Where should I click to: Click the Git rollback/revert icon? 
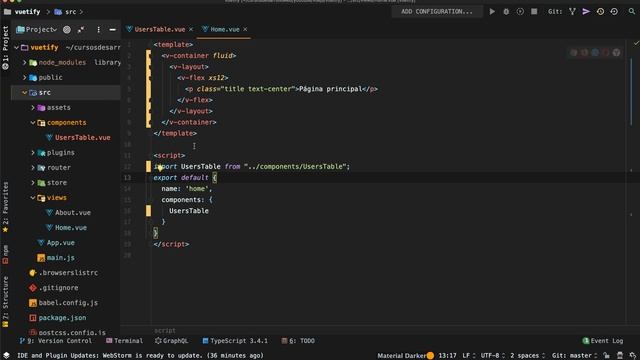614,12
